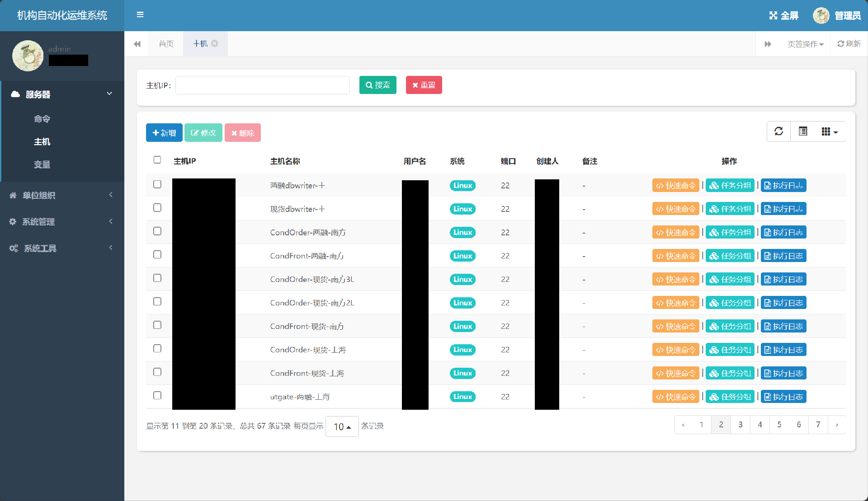Select the checkbox for the utgate-两融-上海 row
The height and width of the screenshot is (501, 868).
point(157,396)
